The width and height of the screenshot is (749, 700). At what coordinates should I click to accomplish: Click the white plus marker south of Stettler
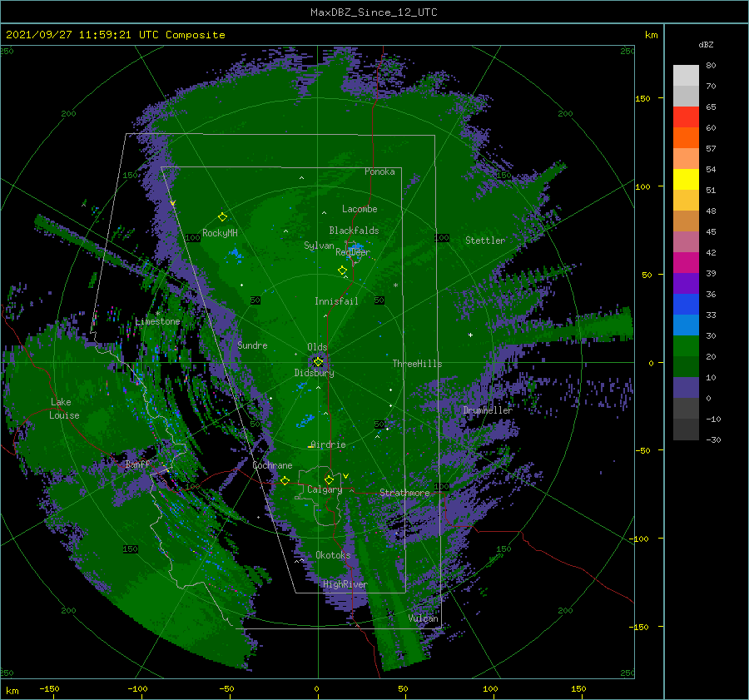pos(470,335)
